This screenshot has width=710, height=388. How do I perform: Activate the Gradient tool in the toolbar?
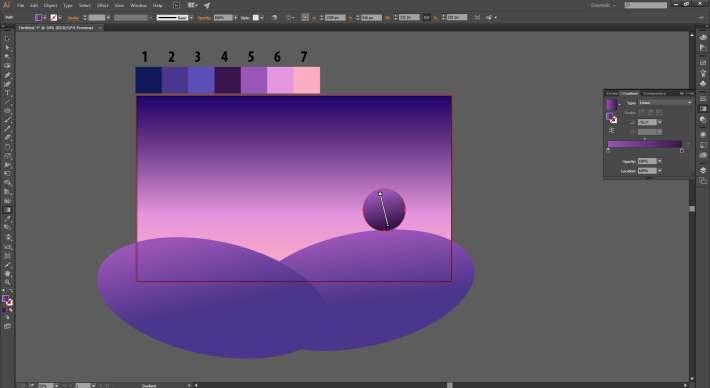[x=7, y=210]
